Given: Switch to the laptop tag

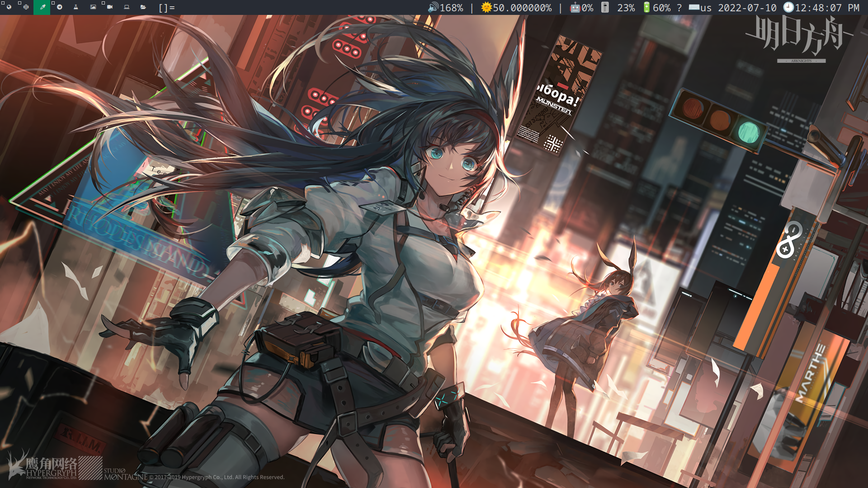Looking at the screenshot, I should tap(127, 7).
